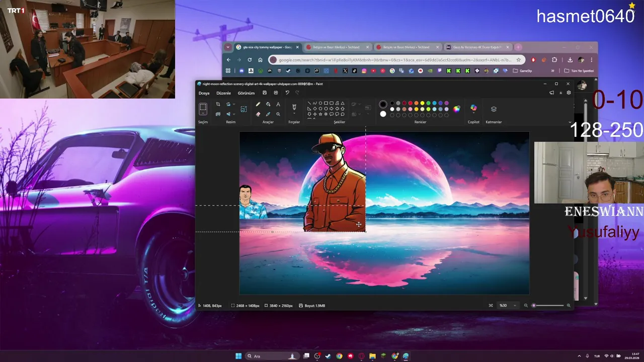
Task: Switch to the gta vice city tommy wallpaper tab
Action: point(268,47)
